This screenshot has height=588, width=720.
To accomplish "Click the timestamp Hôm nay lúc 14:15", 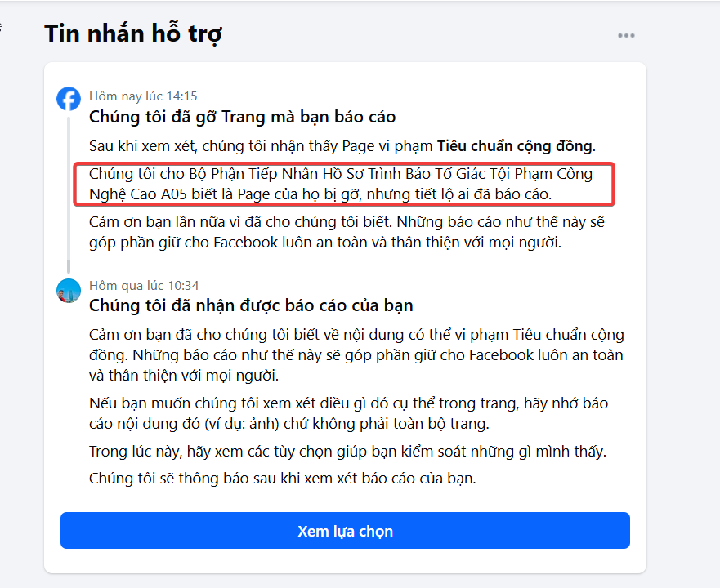I will pyautogui.click(x=143, y=96).
